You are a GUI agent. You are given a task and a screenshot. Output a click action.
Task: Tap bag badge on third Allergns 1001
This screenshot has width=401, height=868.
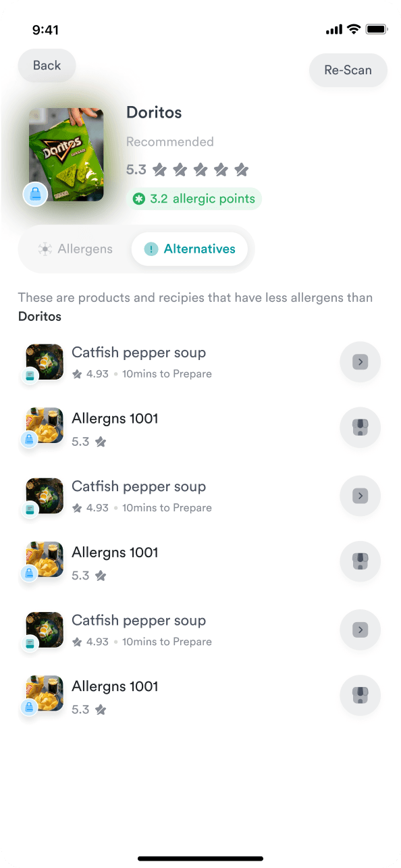click(29, 707)
